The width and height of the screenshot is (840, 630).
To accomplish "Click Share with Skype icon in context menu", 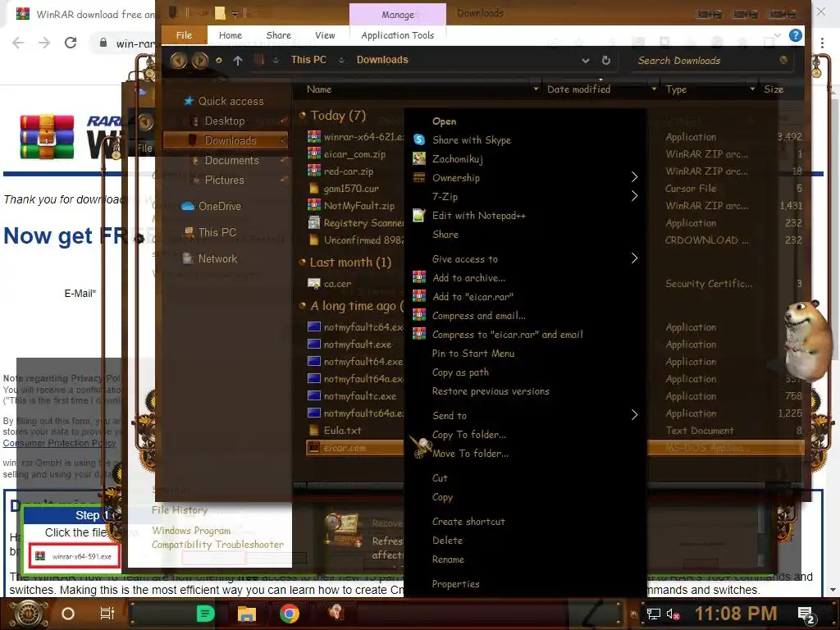I will (419, 139).
